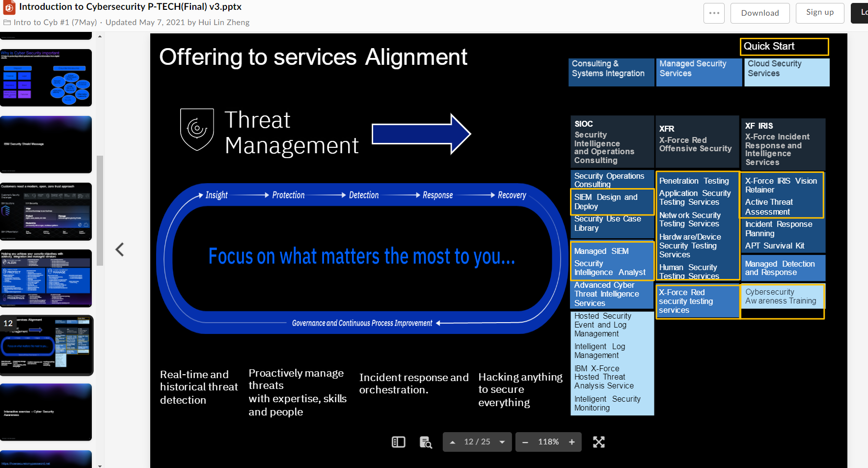This screenshot has width=868, height=468.
Task: Click the page number 12 / 25 field
Action: (x=477, y=442)
